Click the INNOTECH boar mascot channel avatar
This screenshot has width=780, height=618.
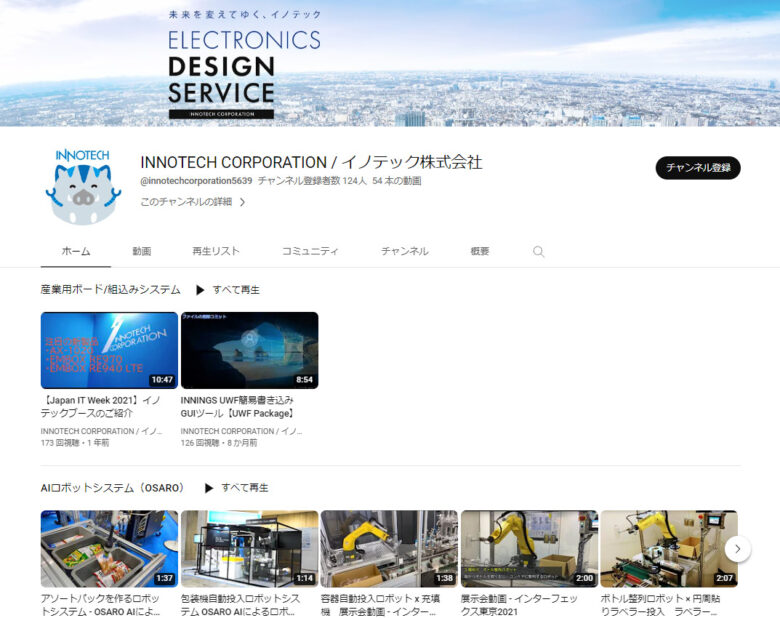click(x=83, y=186)
